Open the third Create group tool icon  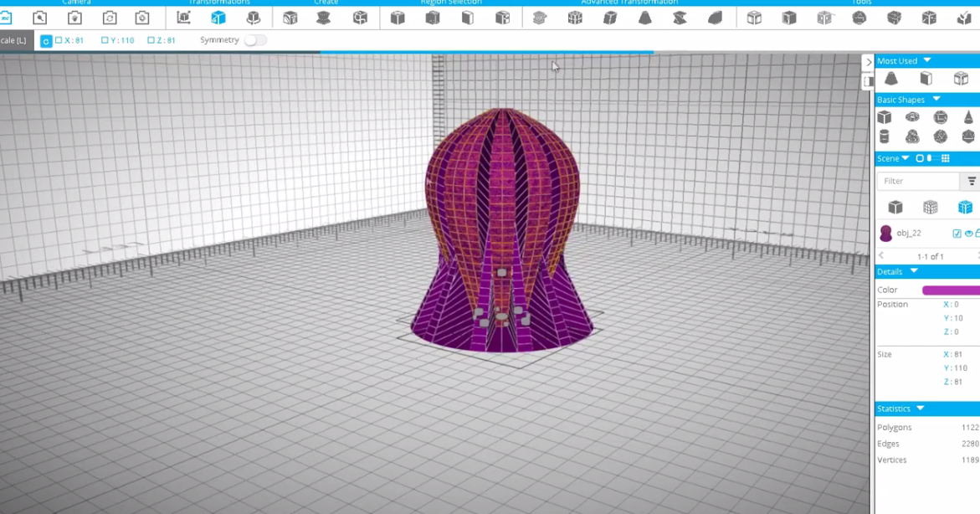click(x=360, y=18)
